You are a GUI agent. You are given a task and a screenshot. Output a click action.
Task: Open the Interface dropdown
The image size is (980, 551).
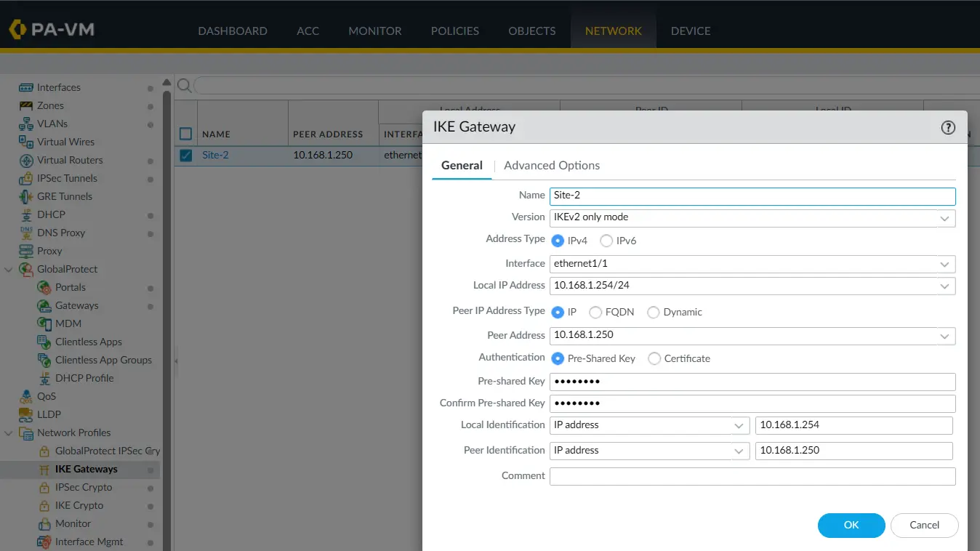944,265
